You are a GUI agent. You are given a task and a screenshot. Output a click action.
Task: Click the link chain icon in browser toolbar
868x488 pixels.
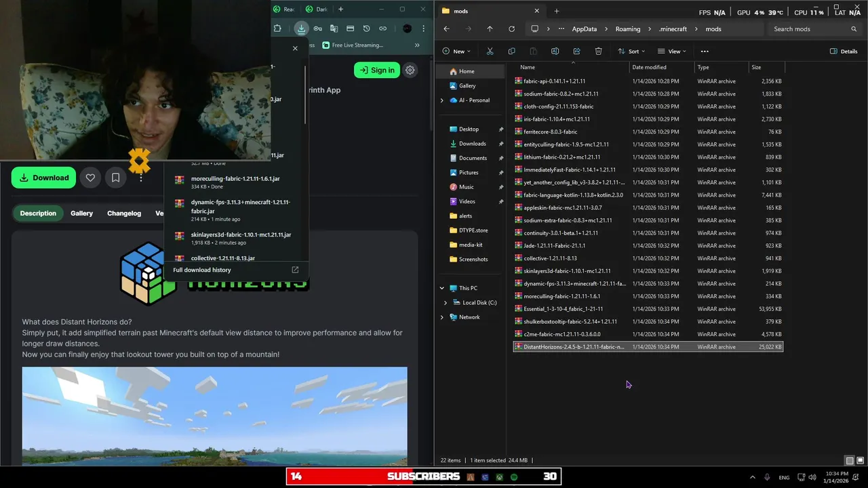click(382, 28)
